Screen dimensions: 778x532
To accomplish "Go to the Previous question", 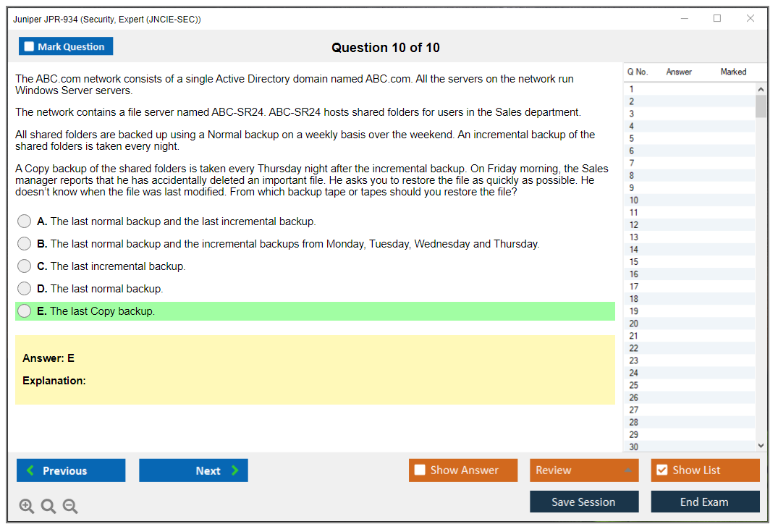I will (x=71, y=470).
